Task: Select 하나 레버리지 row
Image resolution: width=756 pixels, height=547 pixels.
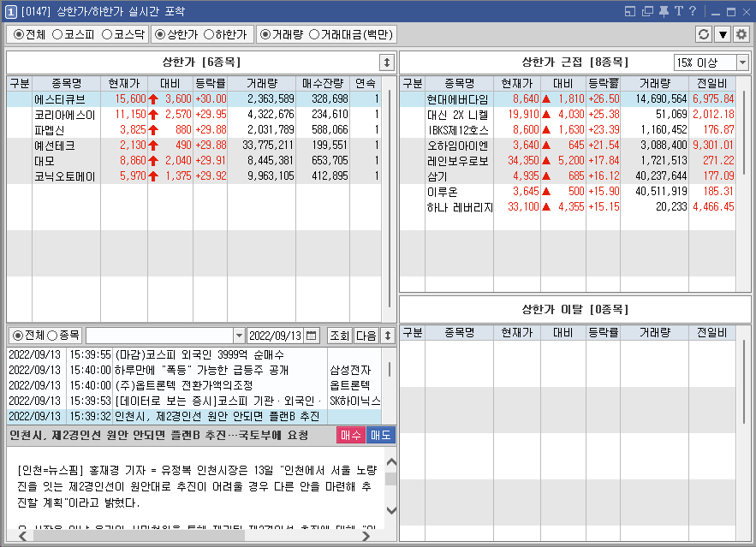Action: (568, 207)
